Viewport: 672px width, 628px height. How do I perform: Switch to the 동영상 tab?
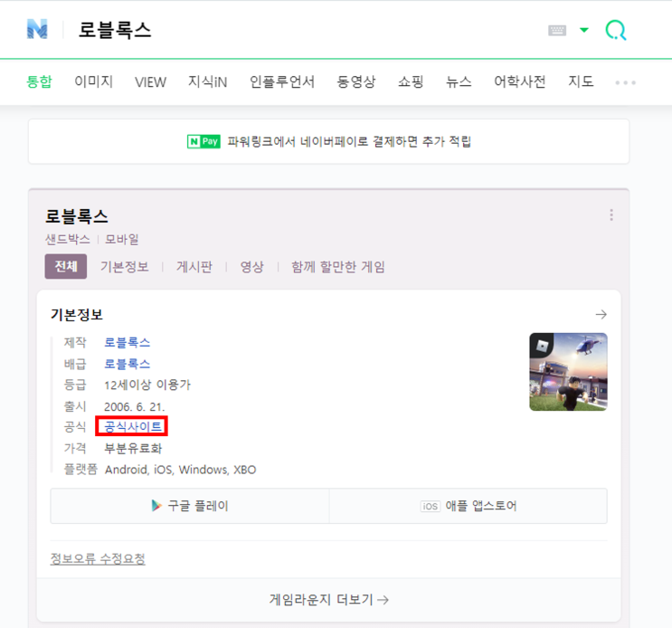coord(355,81)
